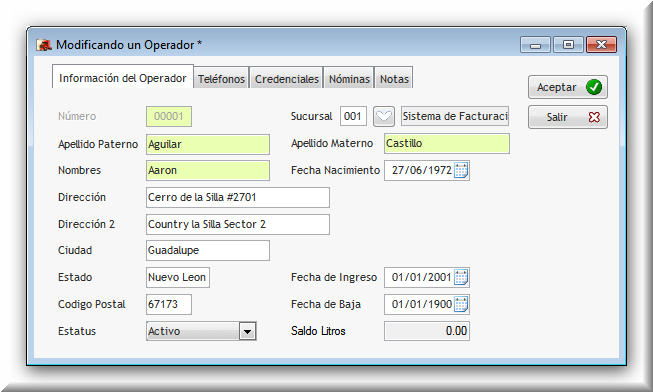Click the Salir button
The width and height of the screenshot is (653, 392).
coord(568,117)
